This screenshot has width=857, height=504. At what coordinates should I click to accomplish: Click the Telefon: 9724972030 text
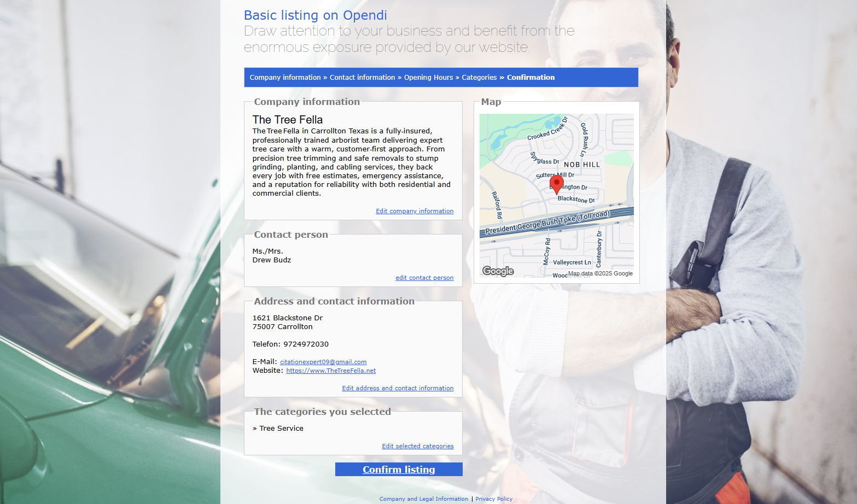pos(290,344)
